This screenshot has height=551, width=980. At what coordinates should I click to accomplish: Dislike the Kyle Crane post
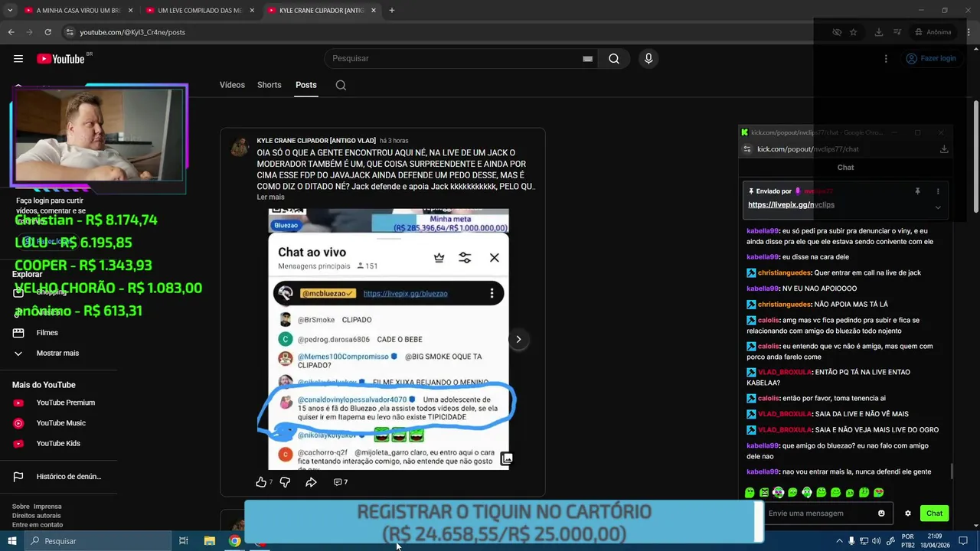pyautogui.click(x=285, y=482)
